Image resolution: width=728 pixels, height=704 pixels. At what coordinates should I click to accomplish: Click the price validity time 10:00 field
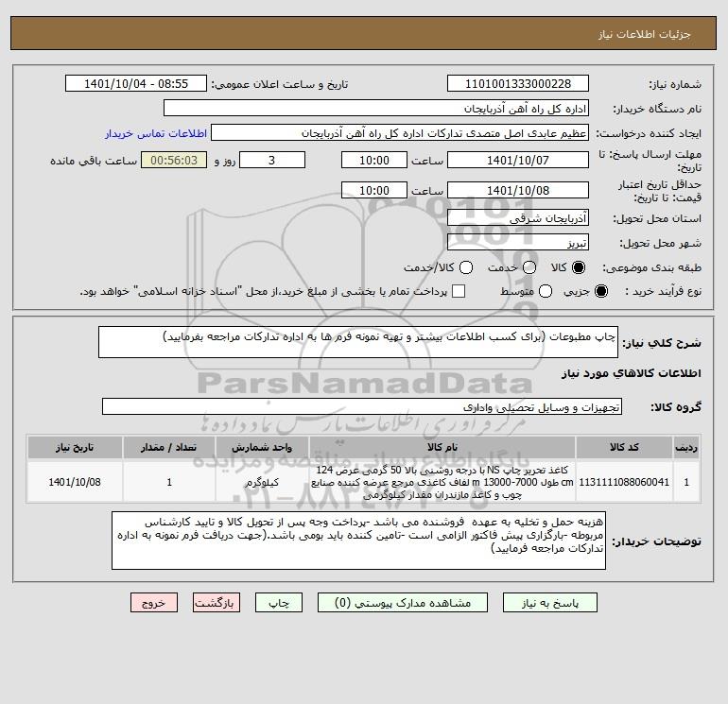point(374,190)
